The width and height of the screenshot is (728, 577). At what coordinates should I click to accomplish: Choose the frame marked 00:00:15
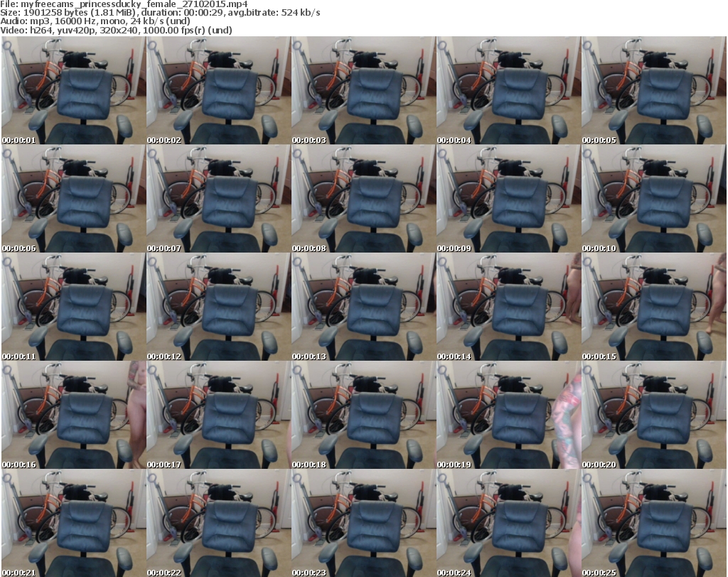coord(654,307)
